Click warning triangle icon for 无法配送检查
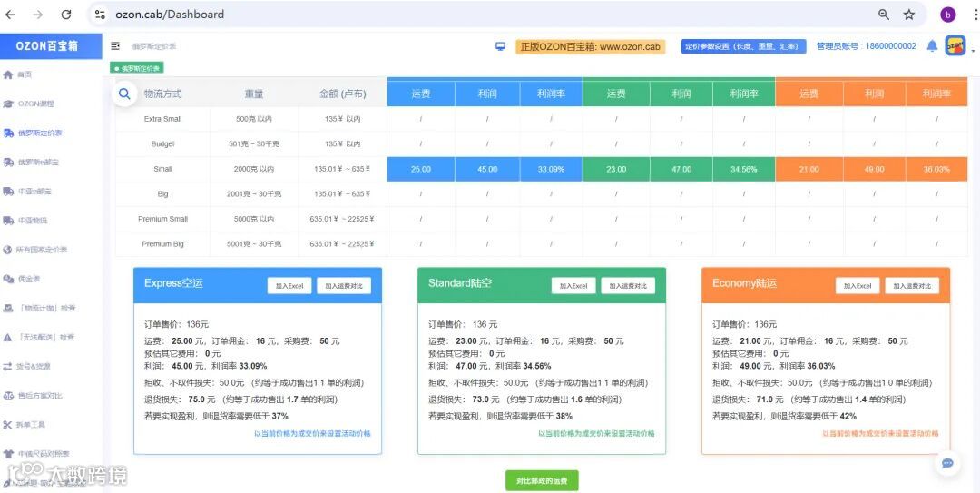 (8, 337)
